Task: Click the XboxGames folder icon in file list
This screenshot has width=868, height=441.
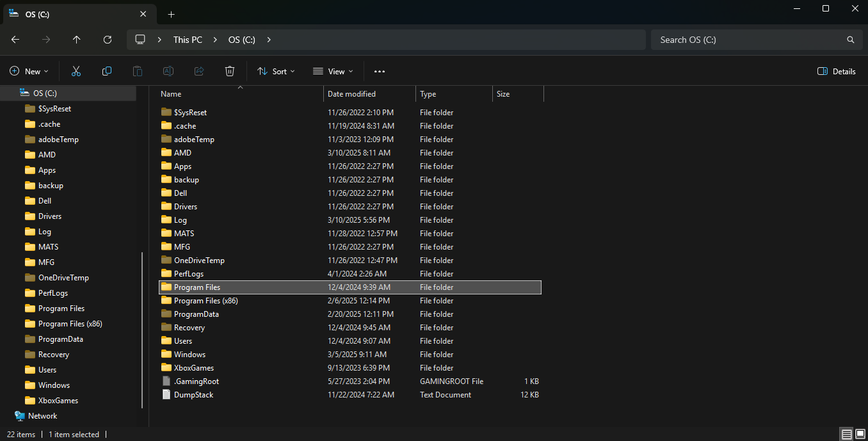Action: click(x=166, y=368)
